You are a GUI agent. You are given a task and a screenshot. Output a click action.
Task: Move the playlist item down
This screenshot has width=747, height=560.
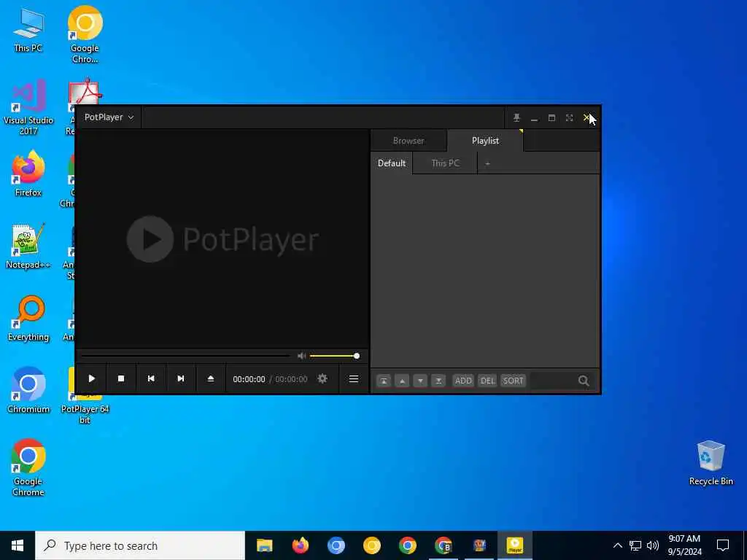(x=420, y=381)
